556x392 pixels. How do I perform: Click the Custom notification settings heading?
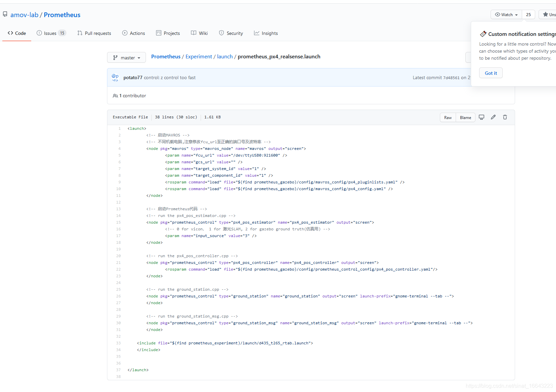tap(522, 34)
